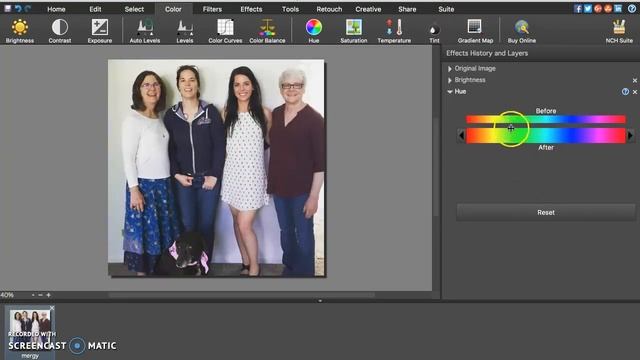The width and height of the screenshot is (640, 360).
Task: Open Hue effect help icon
Action: pos(625,92)
